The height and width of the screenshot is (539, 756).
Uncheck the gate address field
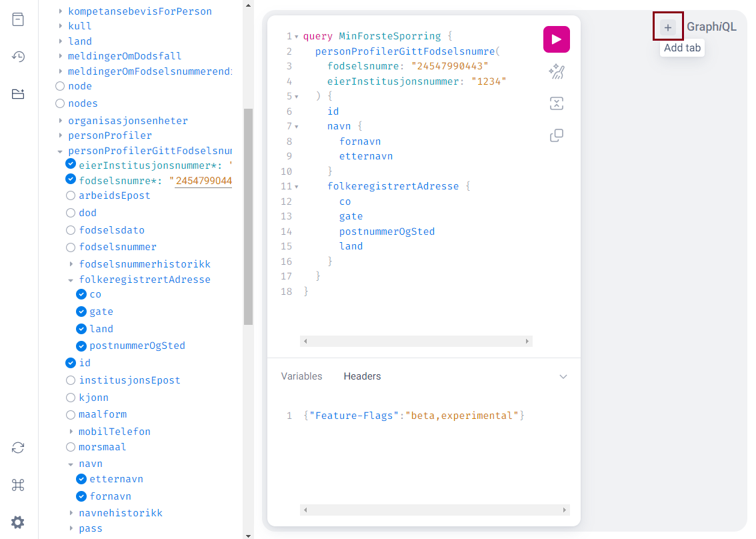pyautogui.click(x=81, y=312)
